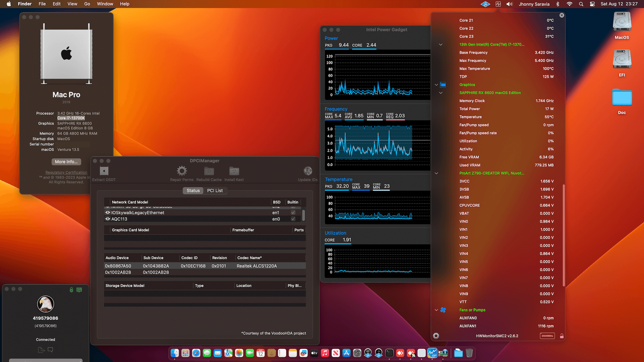644x362 pixels.
Task: Toggle Builtin checkbox for AQC113
Action: pyautogui.click(x=293, y=219)
